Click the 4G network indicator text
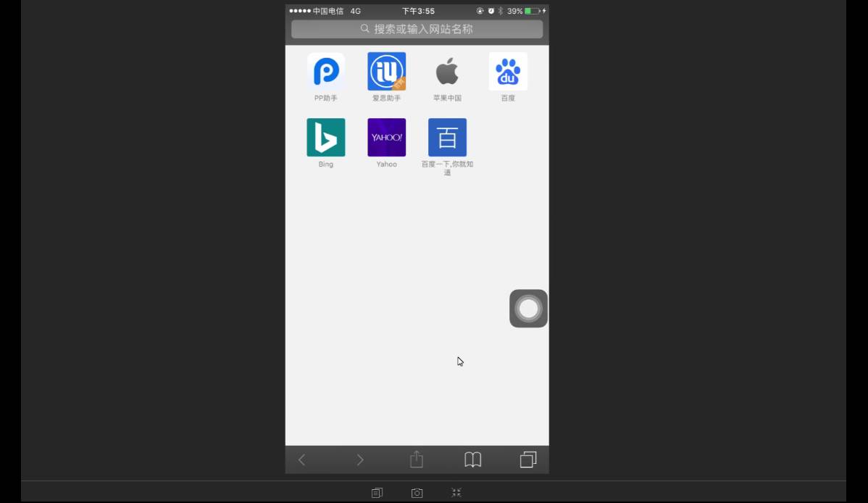The width and height of the screenshot is (868, 503). (356, 11)
